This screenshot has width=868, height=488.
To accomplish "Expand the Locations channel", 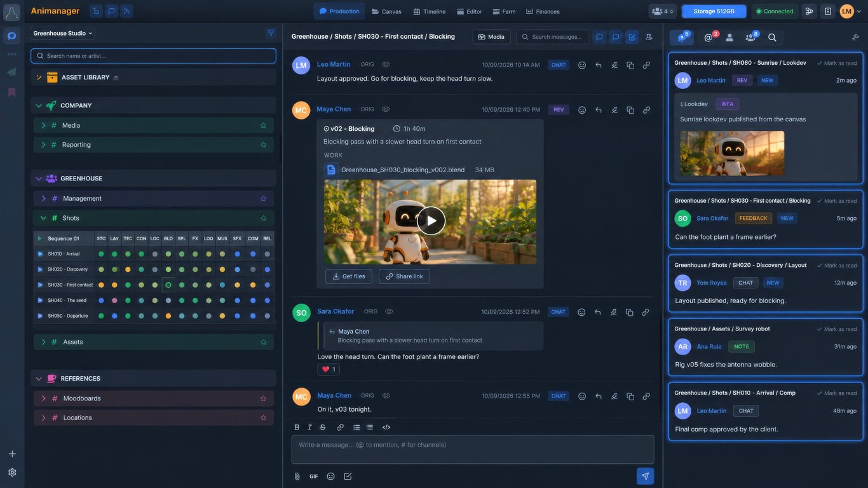I will (43, 417).
